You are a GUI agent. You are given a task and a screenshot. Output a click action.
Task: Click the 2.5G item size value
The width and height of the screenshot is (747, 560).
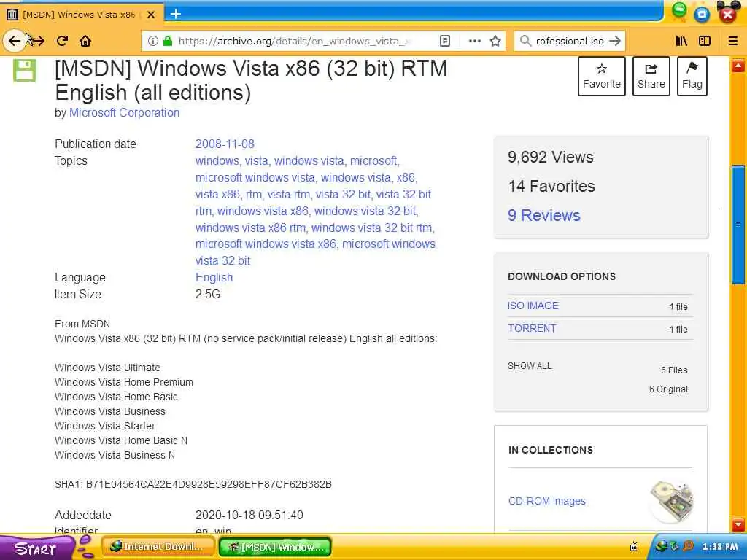[208, 295]
